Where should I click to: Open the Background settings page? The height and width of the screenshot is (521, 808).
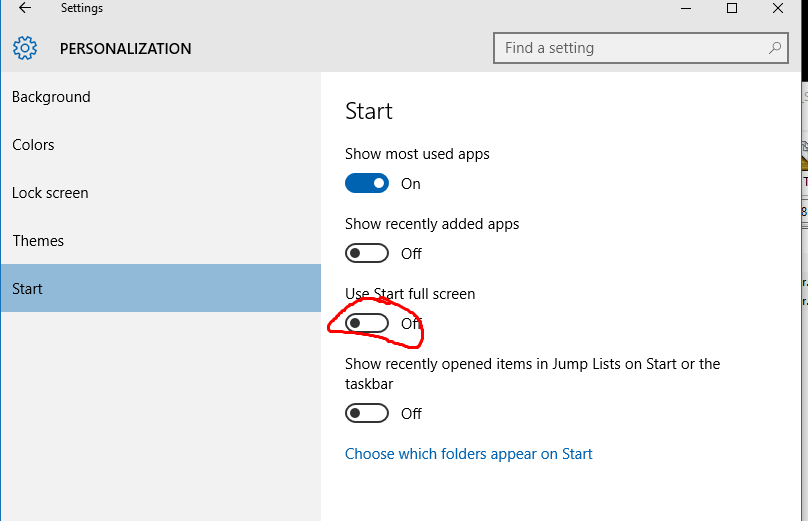pyautogui.click(x=160, y=97)
